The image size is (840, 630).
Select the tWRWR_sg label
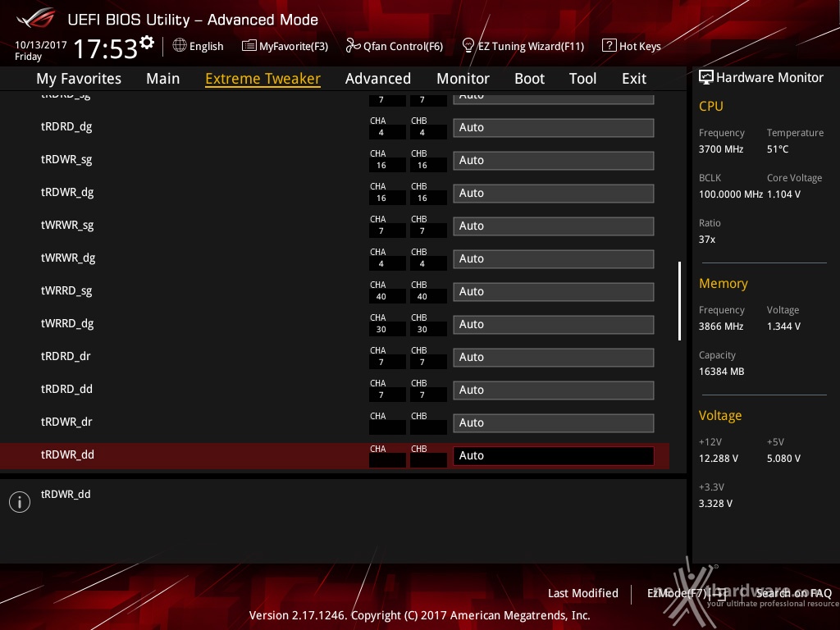click(x=67, y=225)
